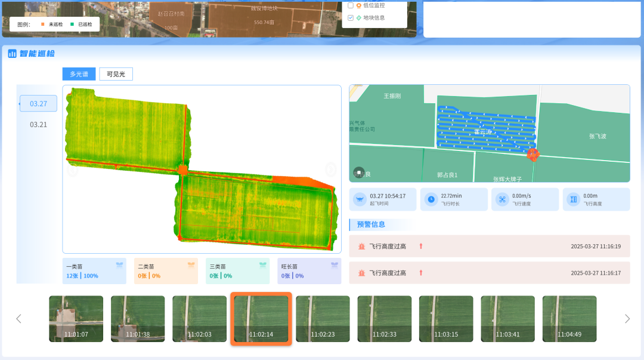Enable the 低位监控 checkbox
Screen dimensions: 644x360
[x=351, y=5]
